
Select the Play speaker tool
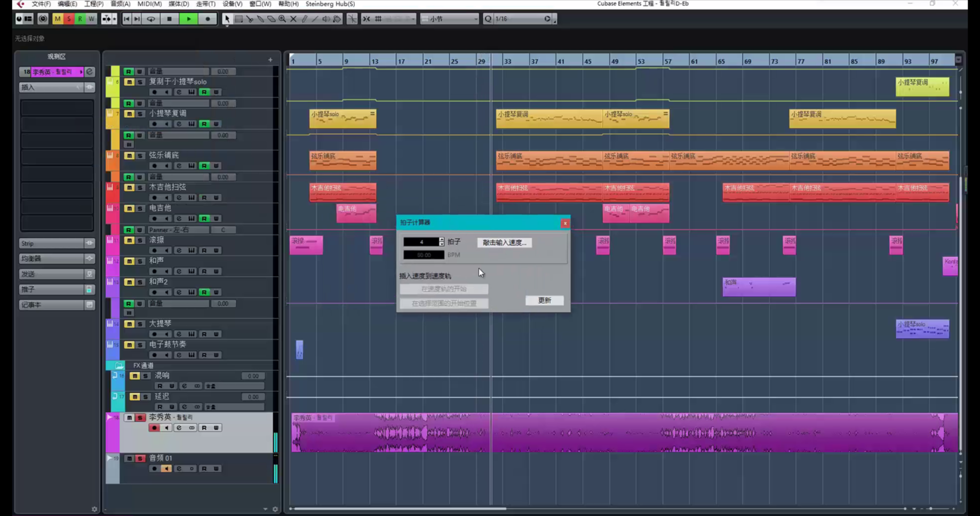tap(326, 19)
